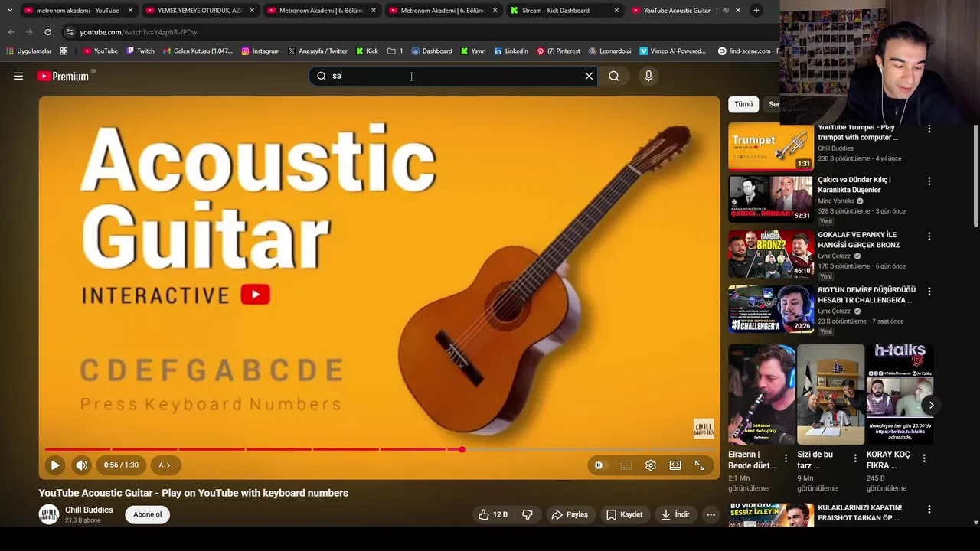Image resolution: width=980 pixels, height=551 pixels.
Task: Open the Pinterest bookmark
Action: 558,51
